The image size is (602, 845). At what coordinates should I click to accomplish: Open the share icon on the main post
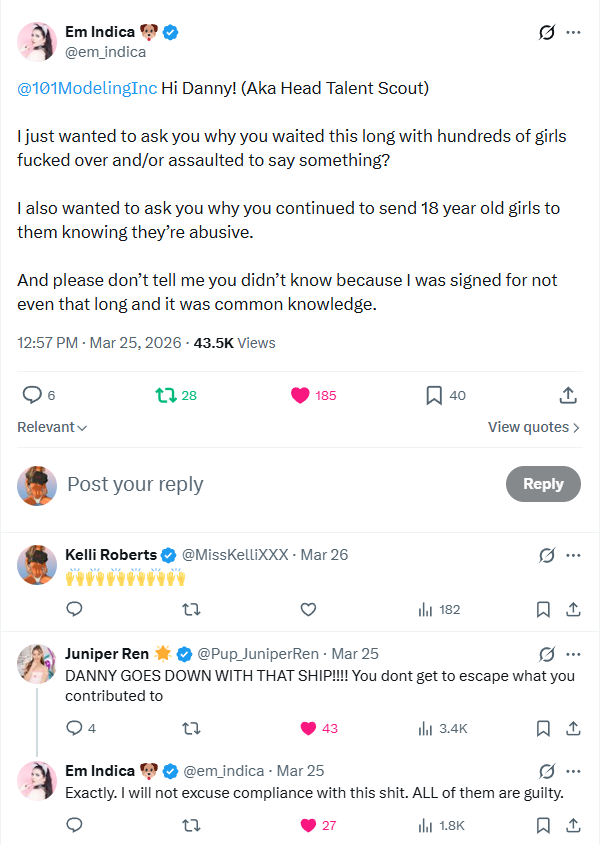[x=568, y=395]
